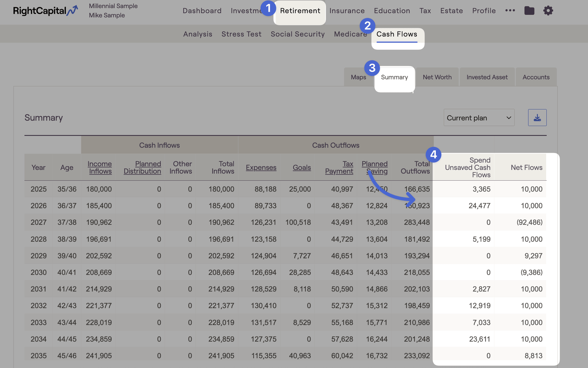588x368 pixels.
Task: Open the Dashboard menu item
Action: pos(202,11)
